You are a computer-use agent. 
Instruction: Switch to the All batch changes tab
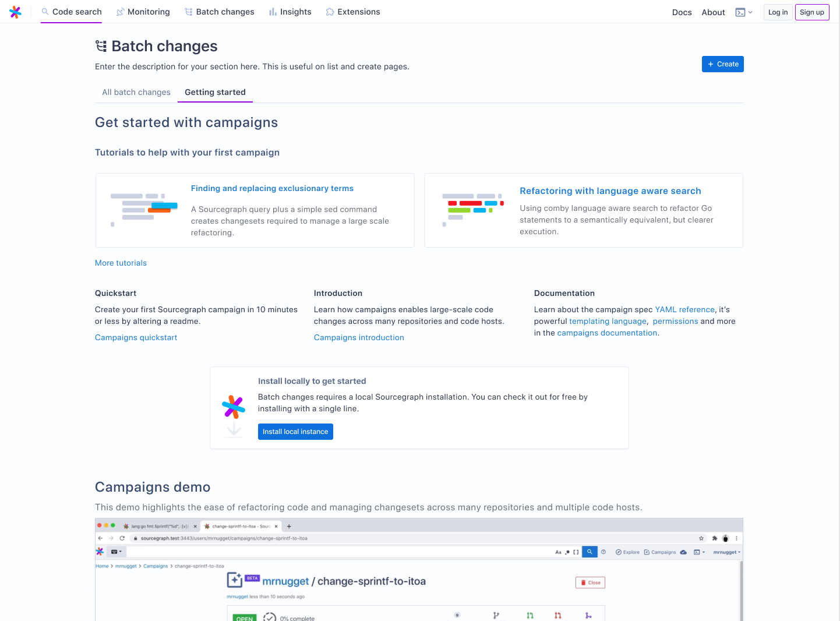pos(136,92)
